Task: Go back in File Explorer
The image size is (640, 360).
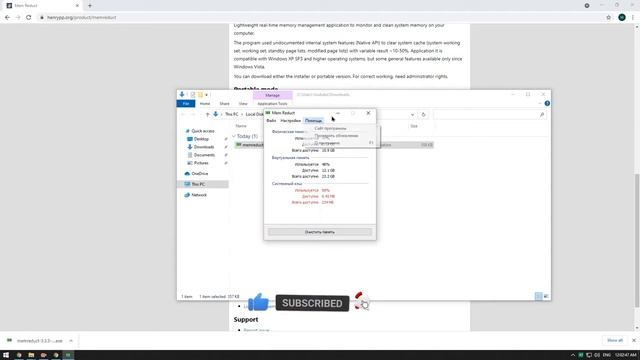Action: tap(183, 114)
